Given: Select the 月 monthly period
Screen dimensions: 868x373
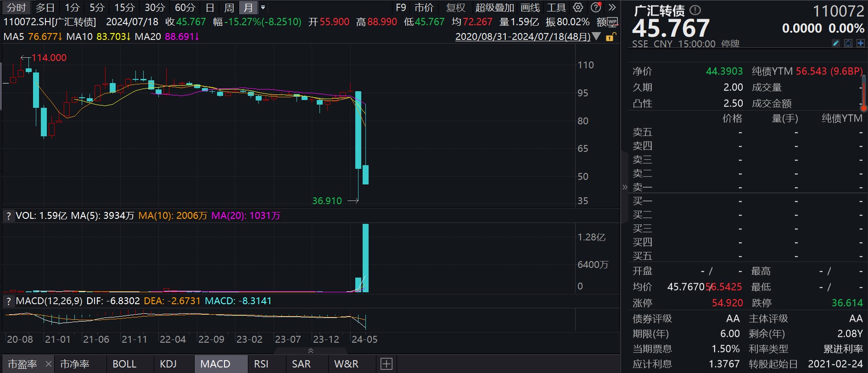Looking at the screenshot, I should click(248, 7).
